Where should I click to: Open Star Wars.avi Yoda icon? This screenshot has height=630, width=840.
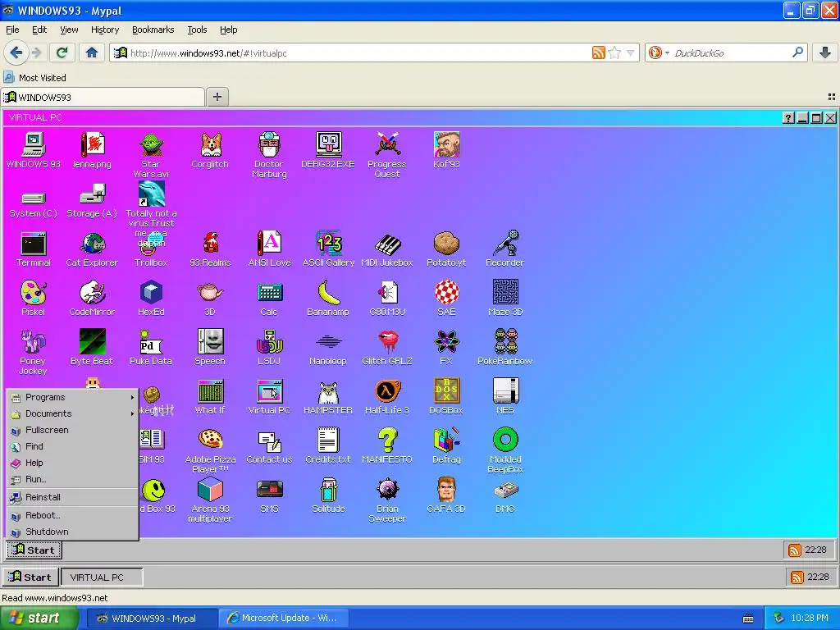[151, 155]
